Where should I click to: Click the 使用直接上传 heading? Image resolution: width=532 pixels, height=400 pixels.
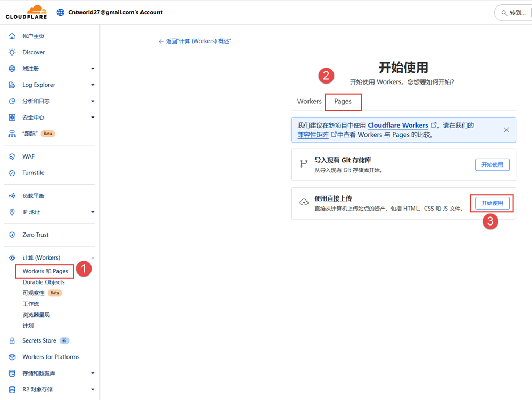pyautogui.click(x=333, y=198)
